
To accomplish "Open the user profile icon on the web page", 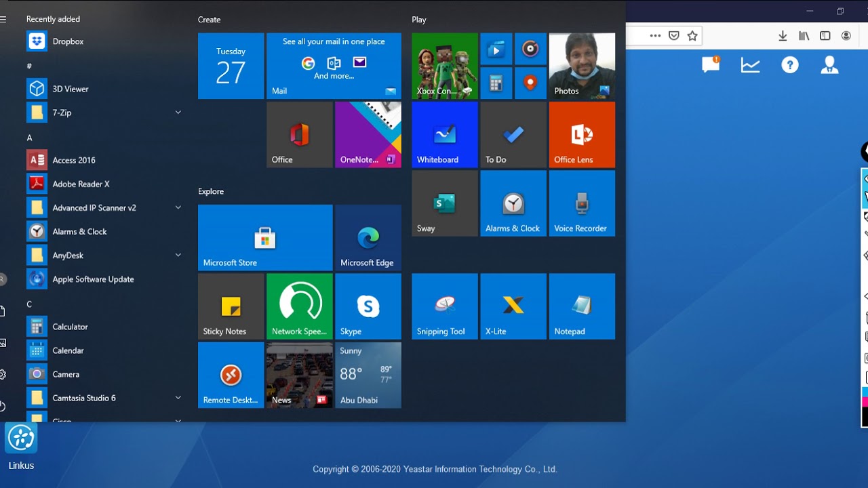I will click(829, 65).
